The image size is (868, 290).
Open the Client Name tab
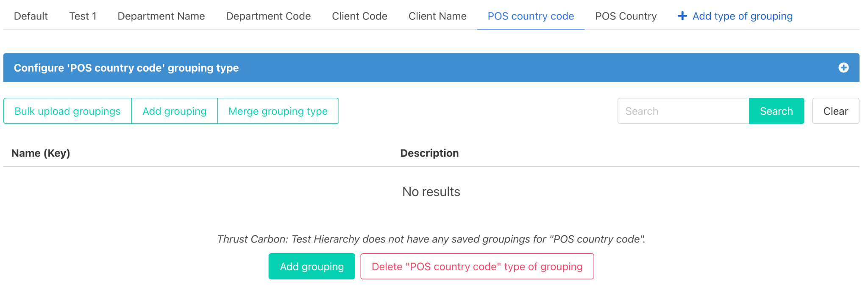click(437, 16)
